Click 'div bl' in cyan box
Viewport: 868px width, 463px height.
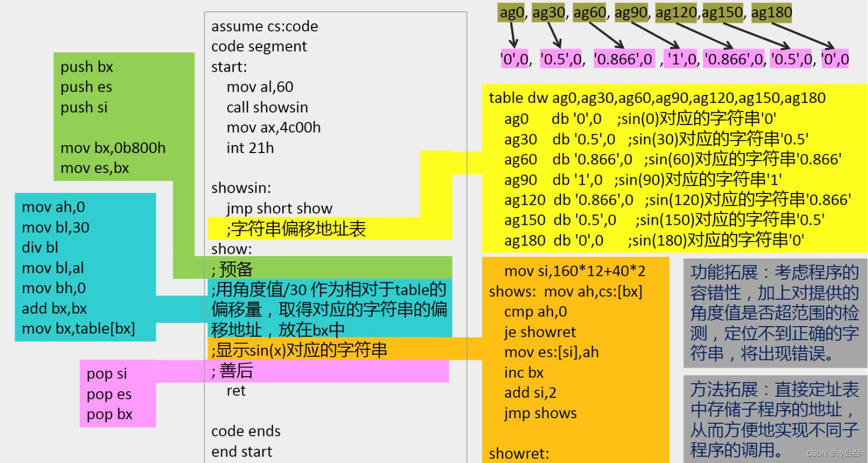point(40,247)
